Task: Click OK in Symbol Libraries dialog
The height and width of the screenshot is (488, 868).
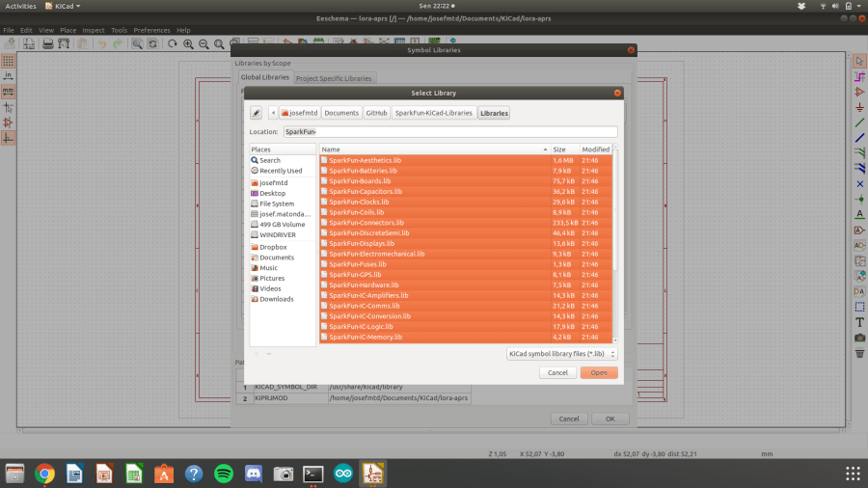Action: (610, 419)
